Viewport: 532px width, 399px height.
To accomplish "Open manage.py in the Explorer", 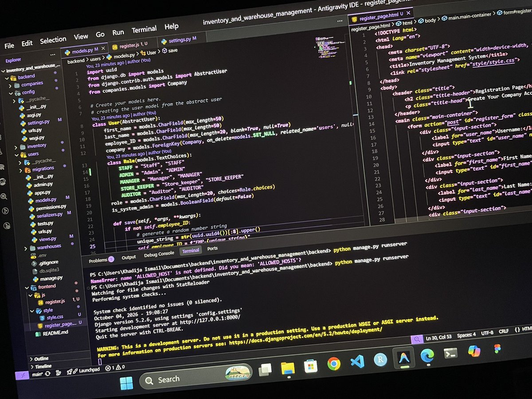I will point(51,278).
